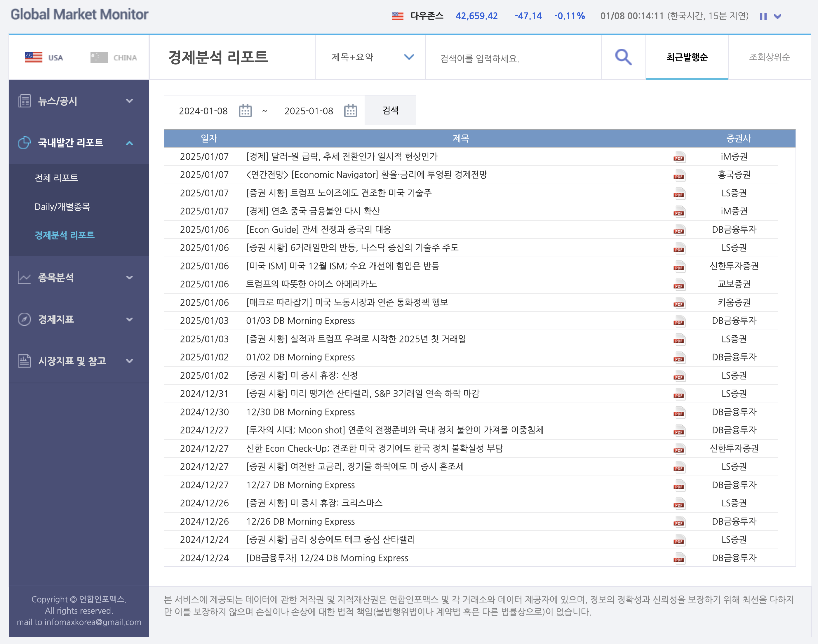Expand the 경제지표 sidebar section

pos(79,319)
